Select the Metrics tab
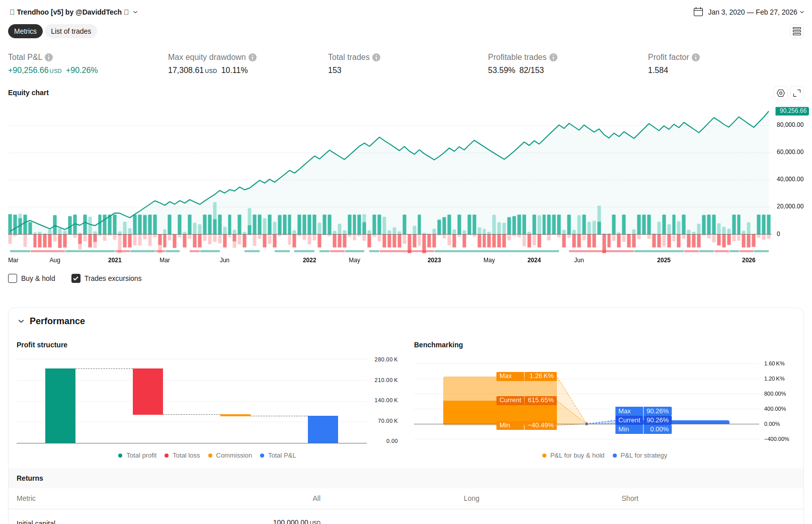 click(x=25, y=31)
